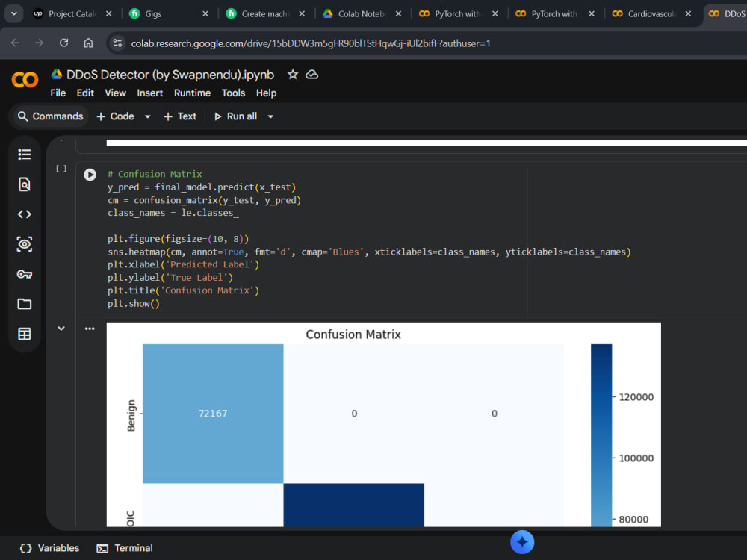
Task: Click the 'Benign' y-axis label
Action: (x=131, y=415)
